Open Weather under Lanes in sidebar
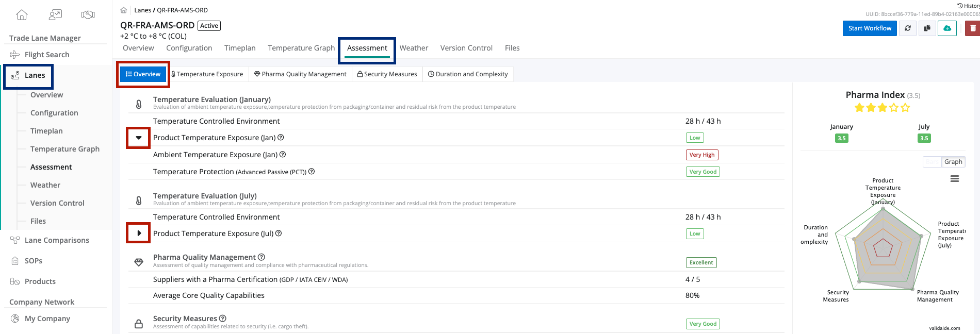Viewport: 980px width, 334px height. [45, 185]
